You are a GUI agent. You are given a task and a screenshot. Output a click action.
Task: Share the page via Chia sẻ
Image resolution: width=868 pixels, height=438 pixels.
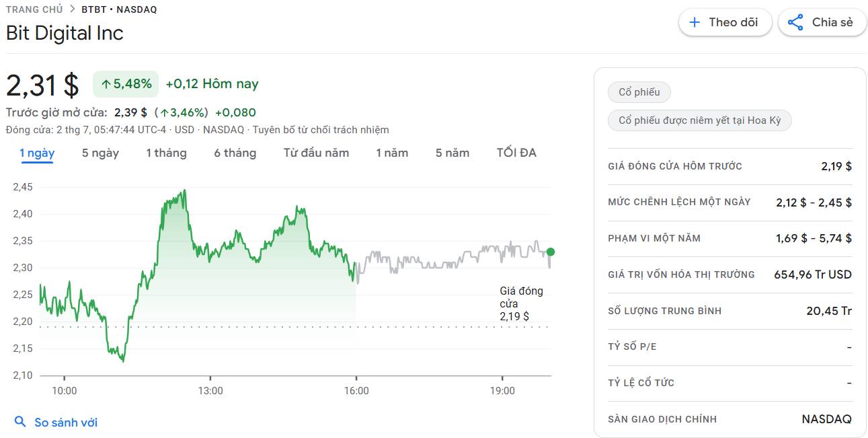(x=822, y=22)
